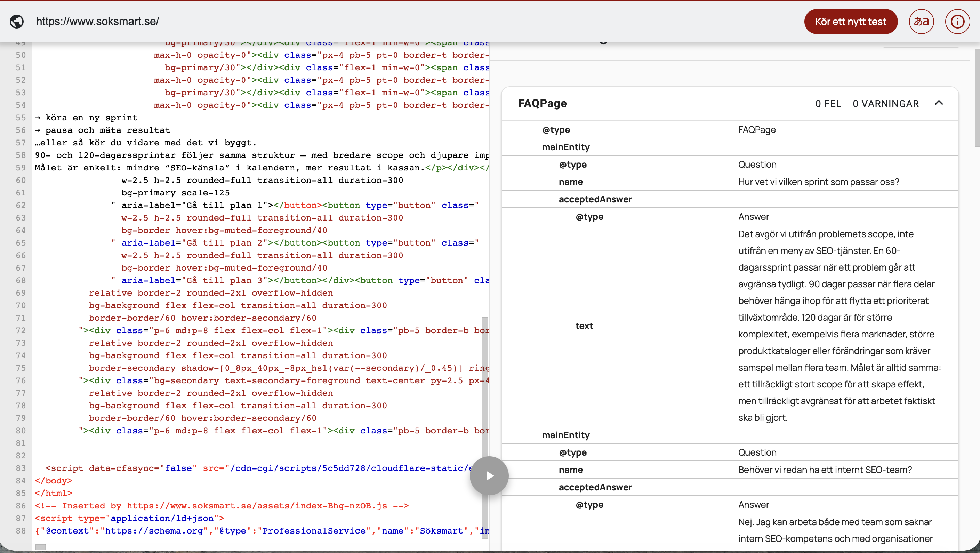Click line starting 'Målet är enkelt'
This screenshot has width=980, height=553.
pyautogui.click(x=262, y=168)
